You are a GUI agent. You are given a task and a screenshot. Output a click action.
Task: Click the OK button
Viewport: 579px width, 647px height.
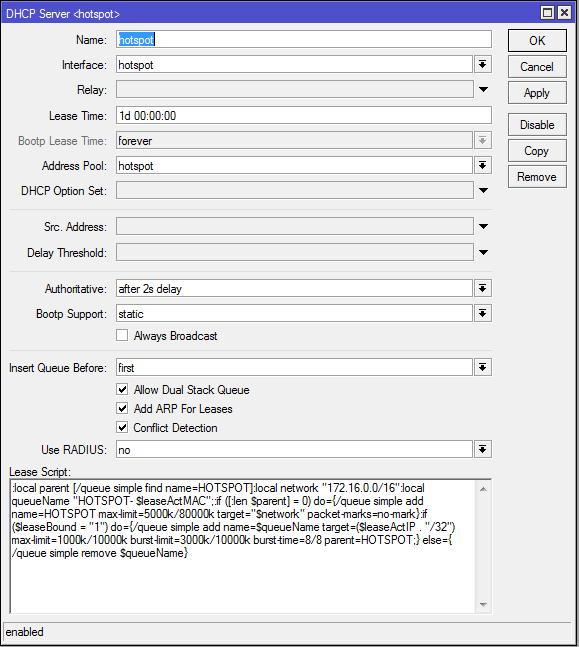point(537,40)
